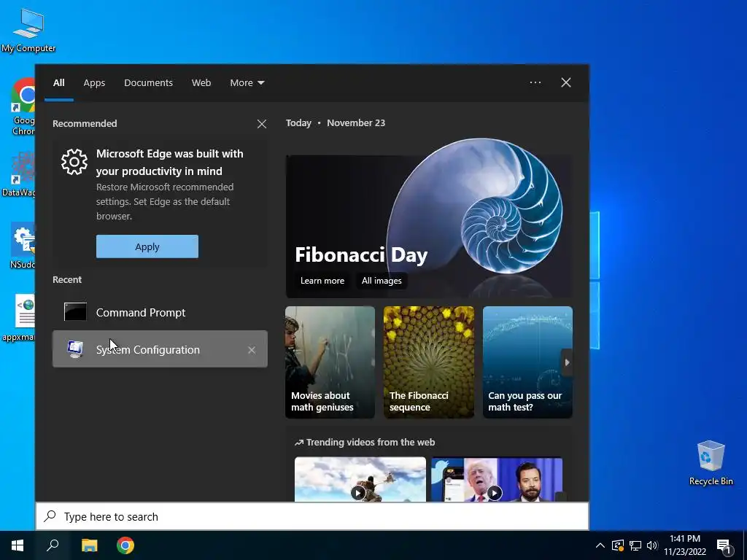Open the network status tray icon
Image resolution: width=747 pixels, height=560 pixels.
[635, 545]
